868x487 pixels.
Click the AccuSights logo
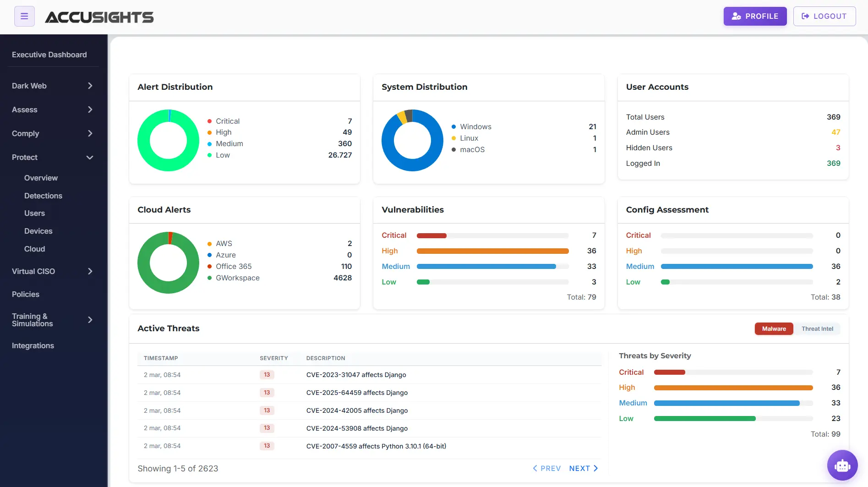[99, 17]
